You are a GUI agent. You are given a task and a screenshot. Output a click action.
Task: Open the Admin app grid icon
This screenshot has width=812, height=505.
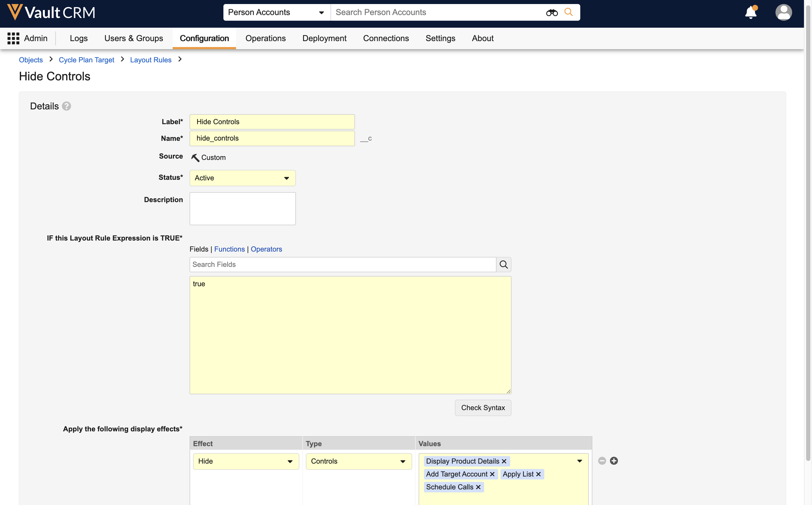[13, 38]
